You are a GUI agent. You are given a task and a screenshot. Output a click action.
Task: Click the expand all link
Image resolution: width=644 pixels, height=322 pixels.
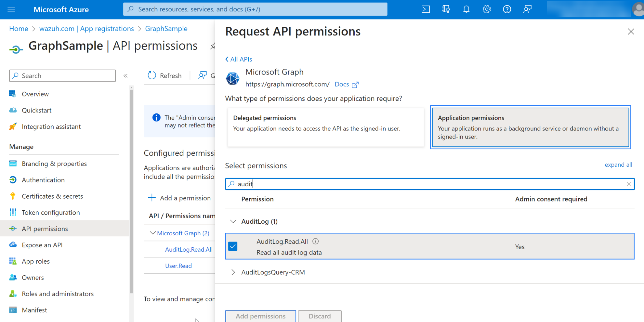(618, 165)
